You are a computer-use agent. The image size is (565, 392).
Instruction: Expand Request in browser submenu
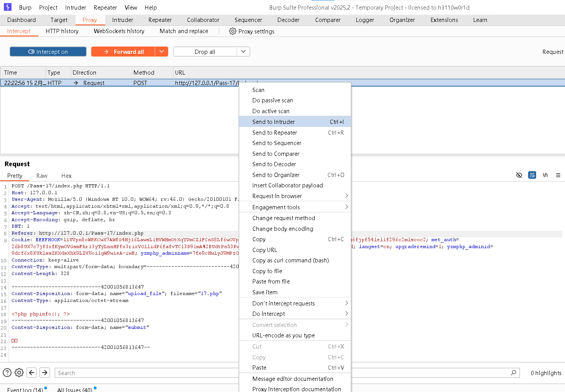point(295,196)
